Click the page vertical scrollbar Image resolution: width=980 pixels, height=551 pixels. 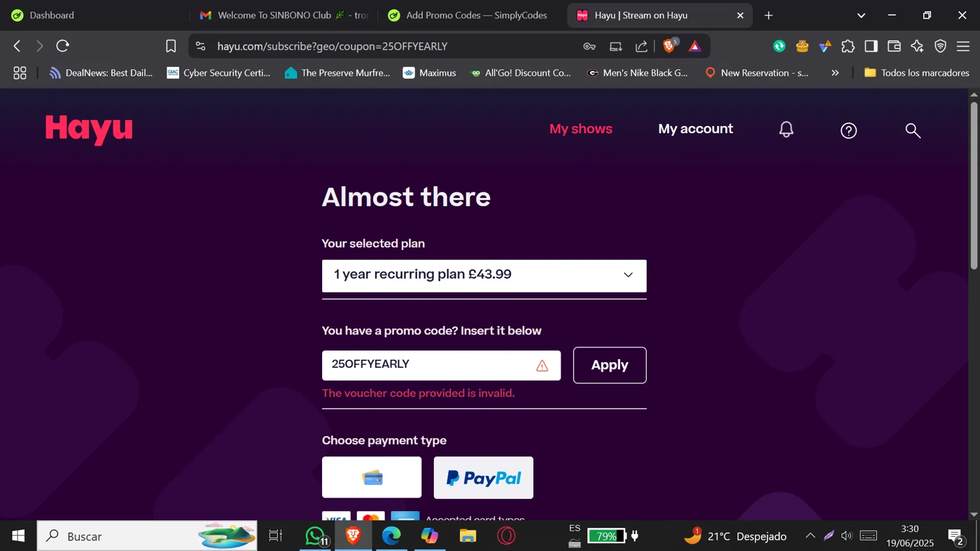click(x=973, y=186)
